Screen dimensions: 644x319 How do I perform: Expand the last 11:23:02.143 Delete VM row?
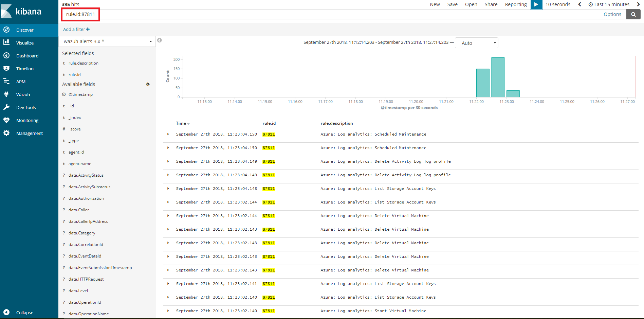(168, 270)
